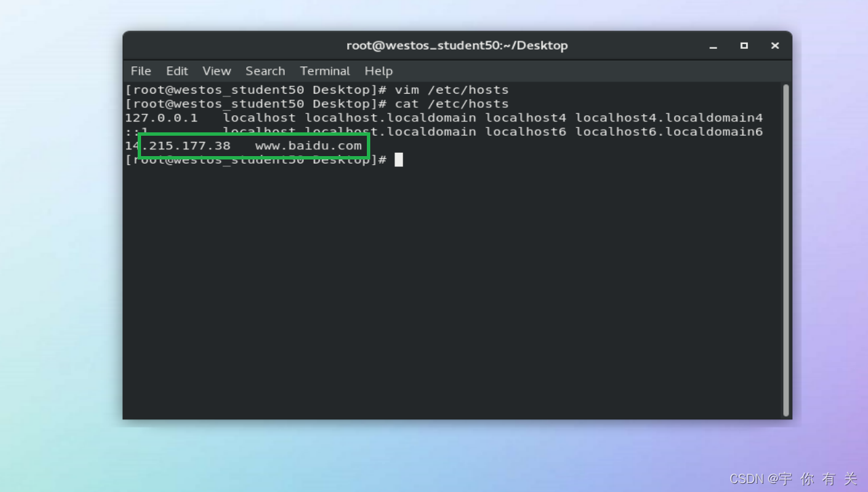
Task: Open the View menu
Action: point(216,71)
